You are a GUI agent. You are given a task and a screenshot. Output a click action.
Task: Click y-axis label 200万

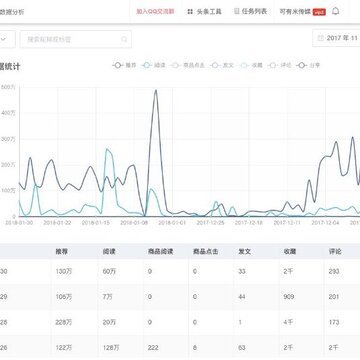pyautogui.click(x=9, y=165)
